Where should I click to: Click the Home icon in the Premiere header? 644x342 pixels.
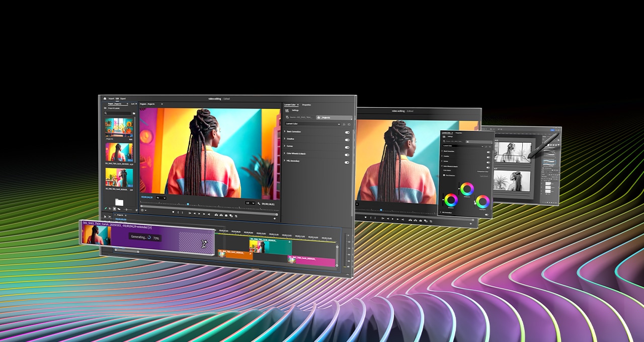104,99
